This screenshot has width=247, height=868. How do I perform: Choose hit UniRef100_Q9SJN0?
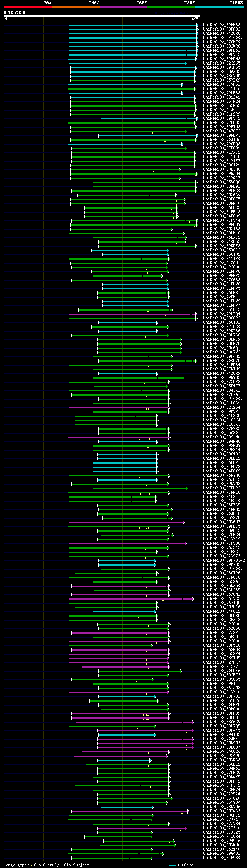(x=222, y=437)
